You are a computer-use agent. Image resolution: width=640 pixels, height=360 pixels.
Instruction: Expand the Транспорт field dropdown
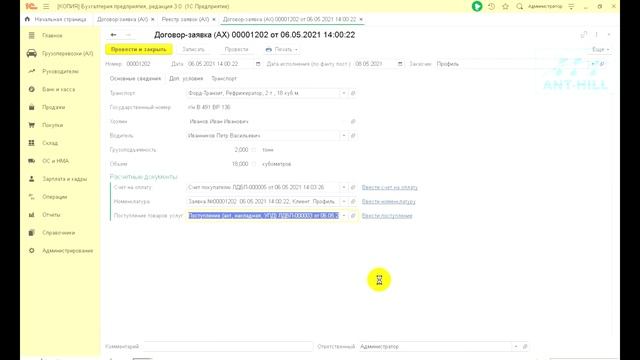click(x=344, y=93)
